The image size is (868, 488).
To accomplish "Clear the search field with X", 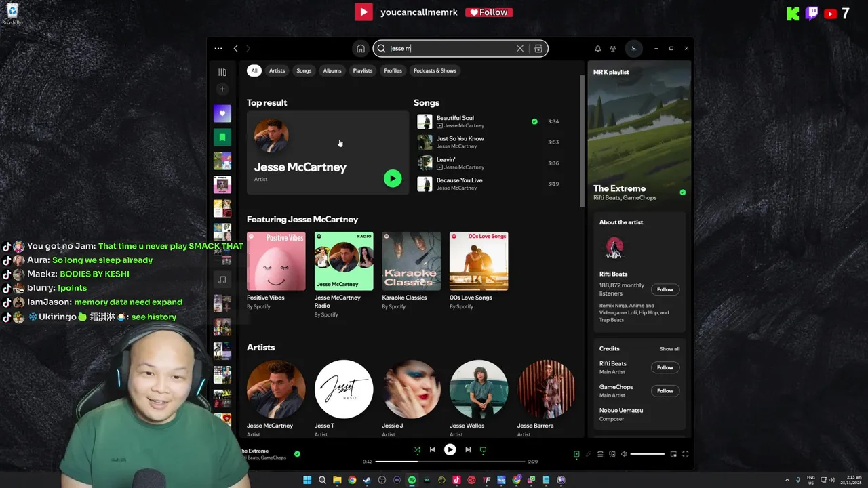I will [520, 48].
